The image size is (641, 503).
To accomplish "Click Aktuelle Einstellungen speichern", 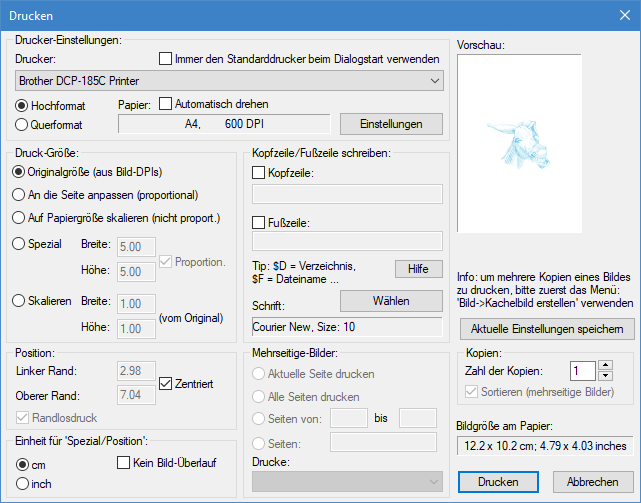I will [x=547, y=329].
